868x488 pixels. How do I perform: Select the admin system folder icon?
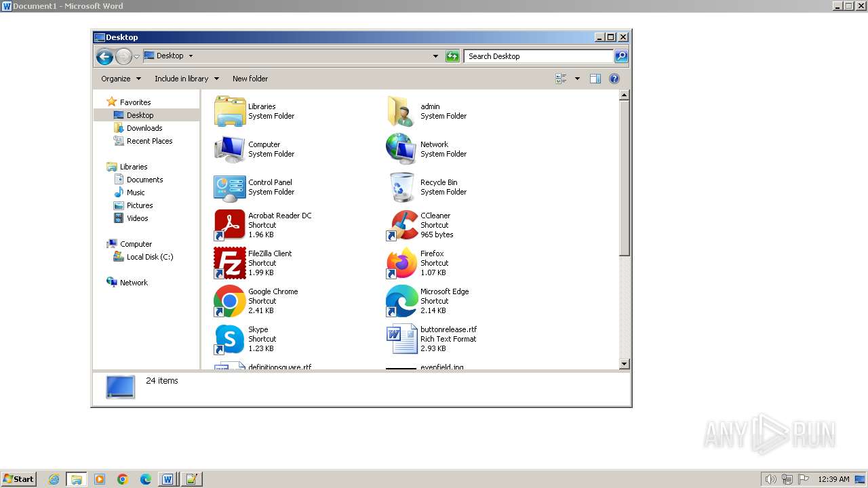[x=401, y=111]
